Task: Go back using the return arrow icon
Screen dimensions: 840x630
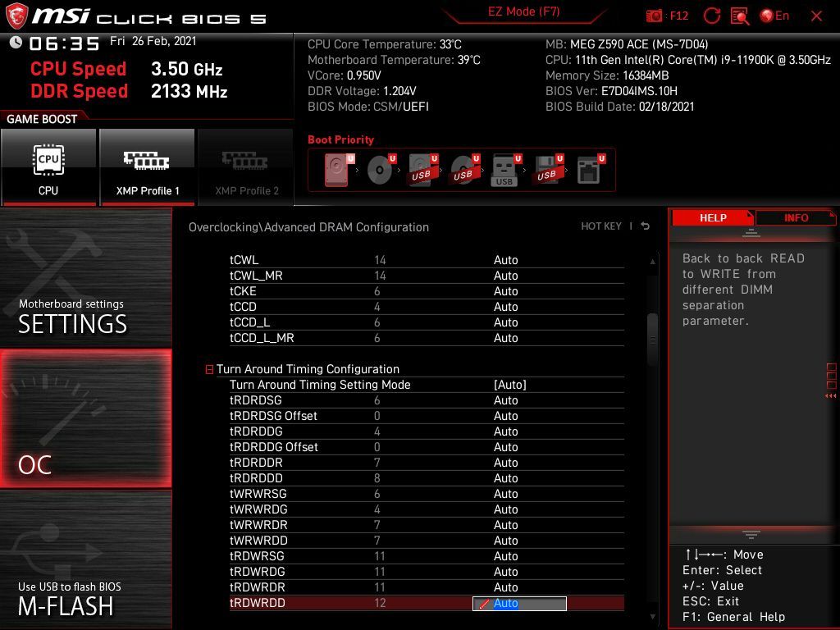Action: click(x=646, y=226)
